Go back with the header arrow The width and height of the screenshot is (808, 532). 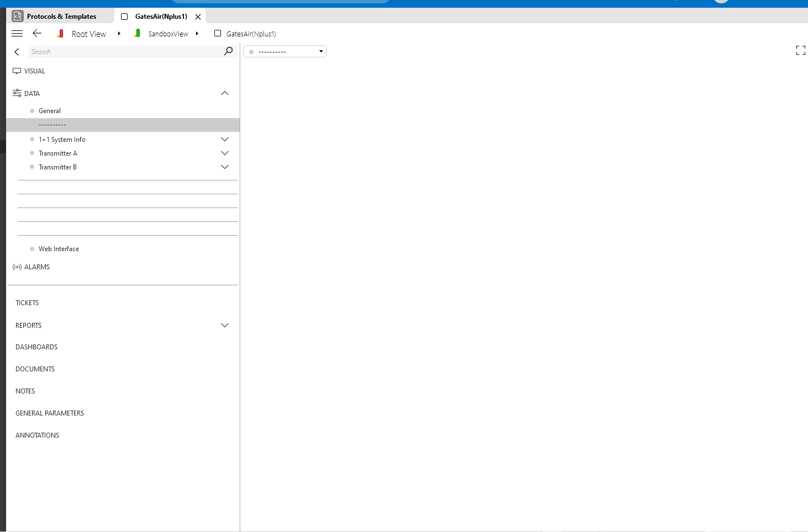coord(37,34)
